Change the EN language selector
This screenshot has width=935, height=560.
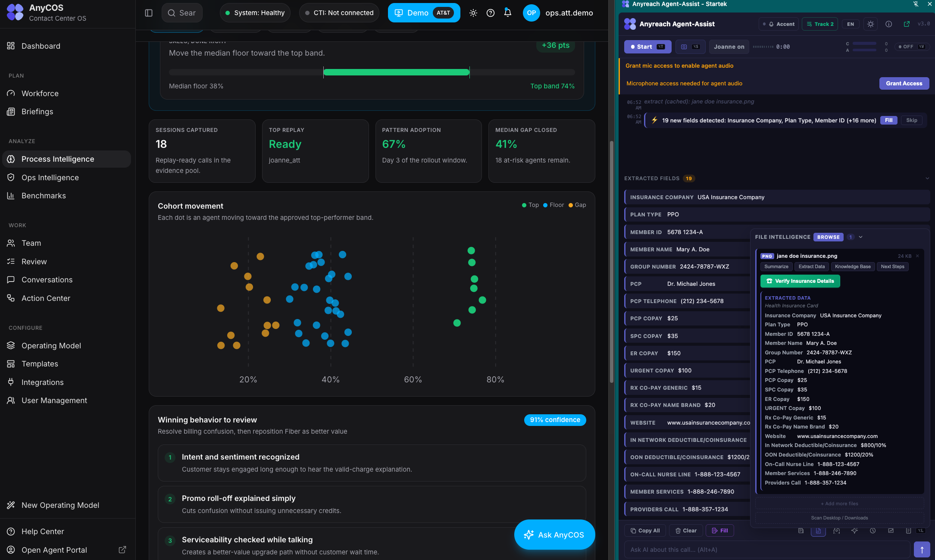click(851, 24)
